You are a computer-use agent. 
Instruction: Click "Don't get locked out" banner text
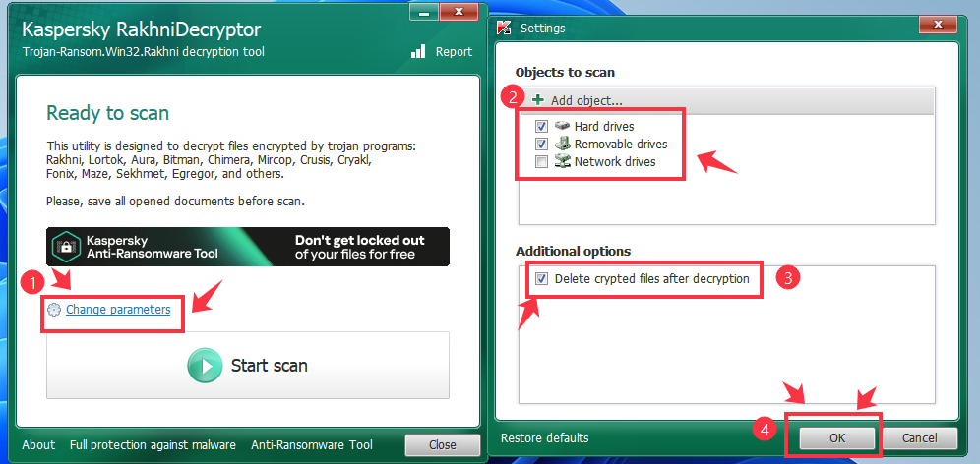359,241
